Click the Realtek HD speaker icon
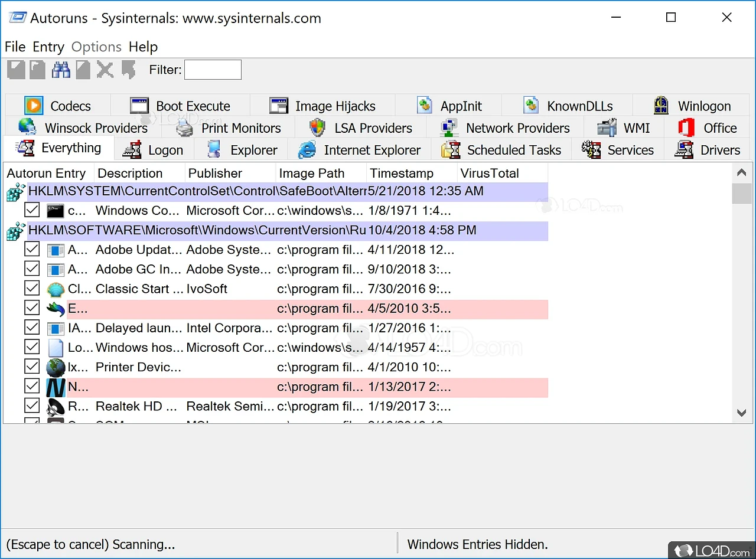The image size is (756, 559). click(56, 407)
